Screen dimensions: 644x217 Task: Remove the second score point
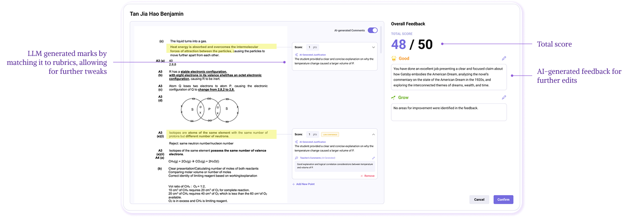(x=368, y=176)
